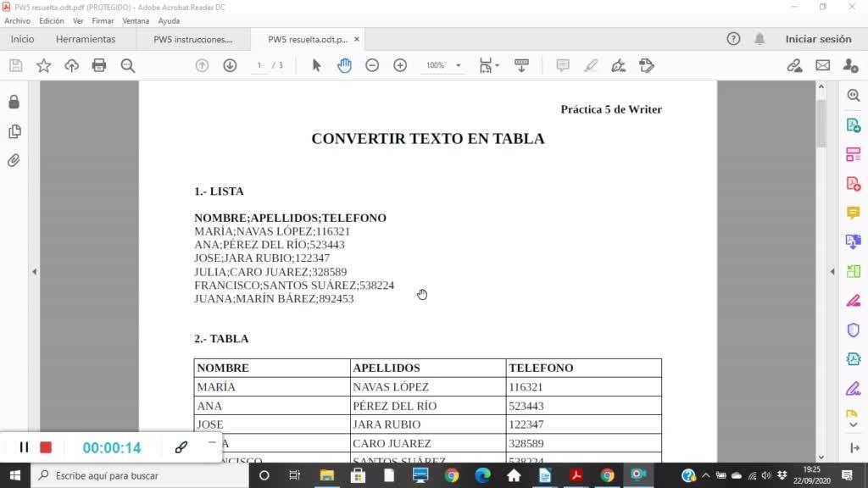Select the highlighter tool
The image size is (868, 488).
click(x=591, y=65)
